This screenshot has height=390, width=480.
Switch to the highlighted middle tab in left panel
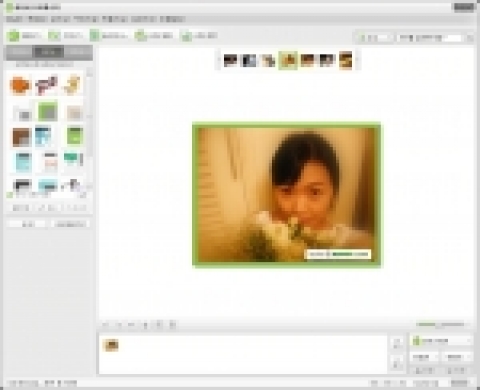click(48, 52)
